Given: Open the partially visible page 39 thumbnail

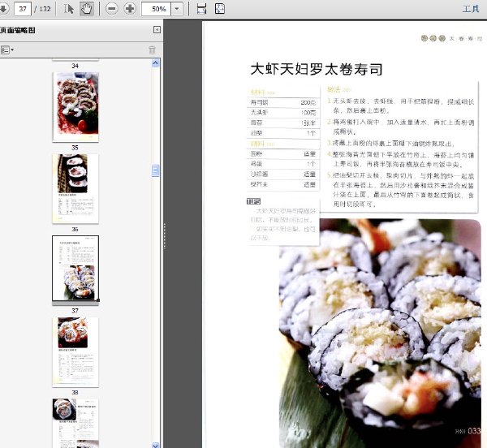Looking at the screenshot, I should 75,423.
